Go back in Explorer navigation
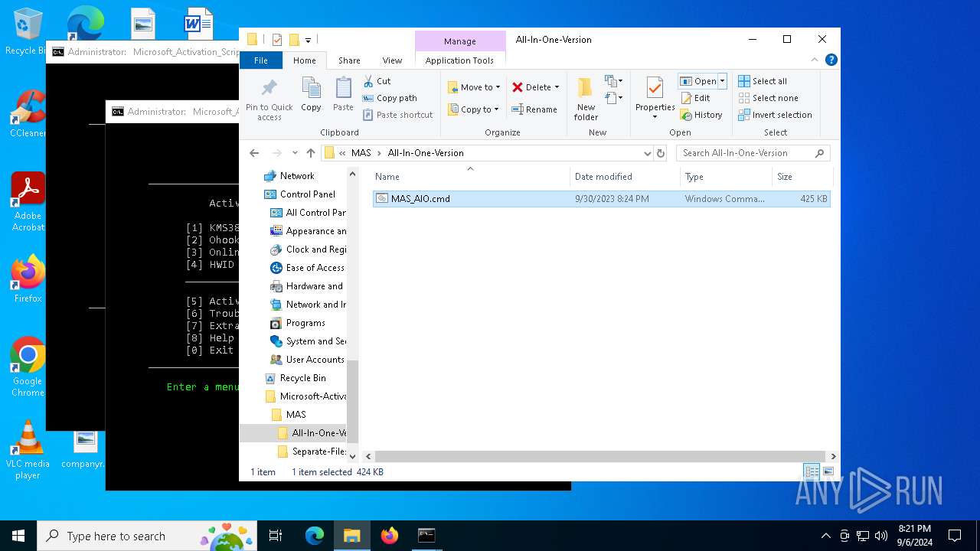 [x=255, y=153]
